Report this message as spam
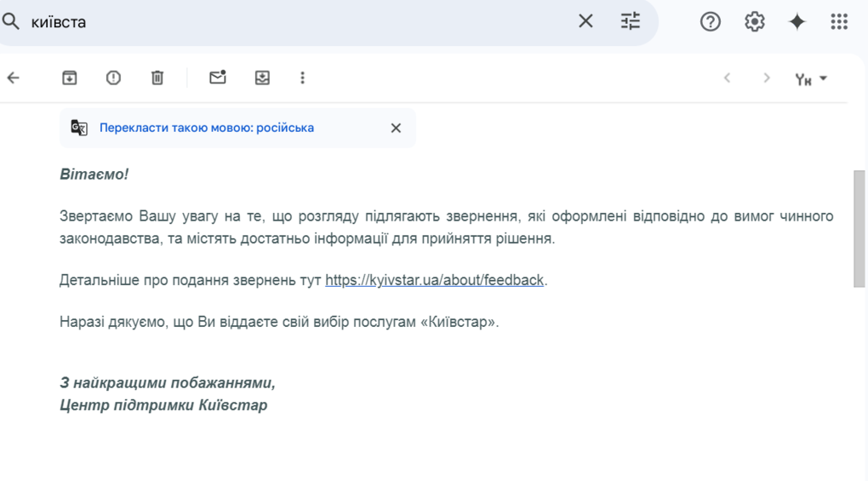 click(113, 78)
